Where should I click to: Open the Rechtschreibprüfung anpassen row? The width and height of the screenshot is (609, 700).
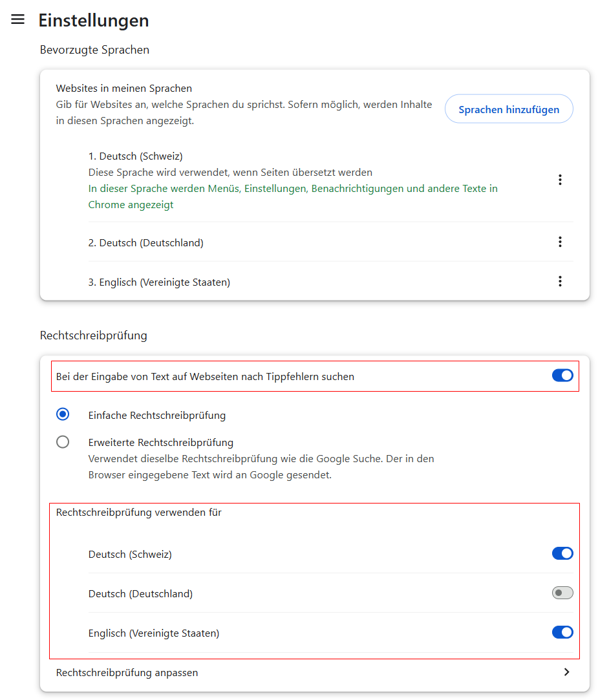pos(127,673)
